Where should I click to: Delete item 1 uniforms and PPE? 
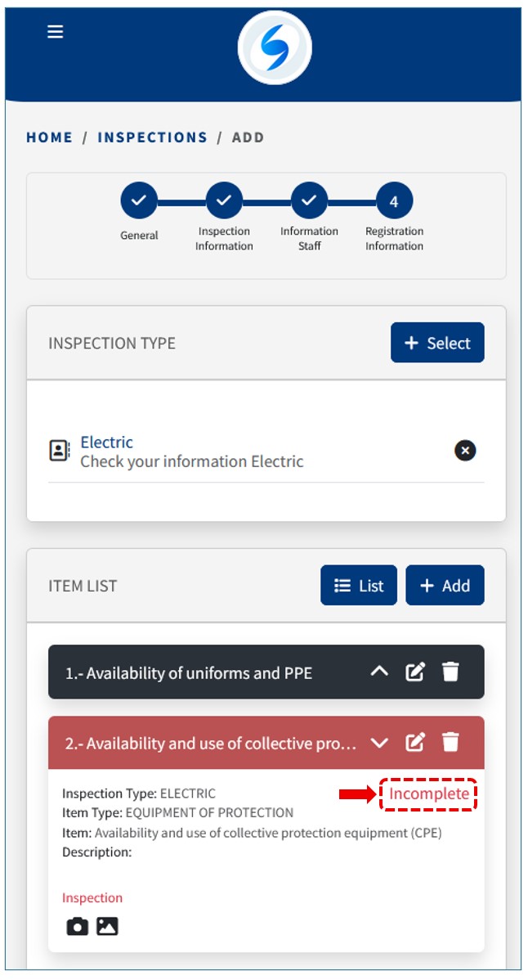click(450, 672)
